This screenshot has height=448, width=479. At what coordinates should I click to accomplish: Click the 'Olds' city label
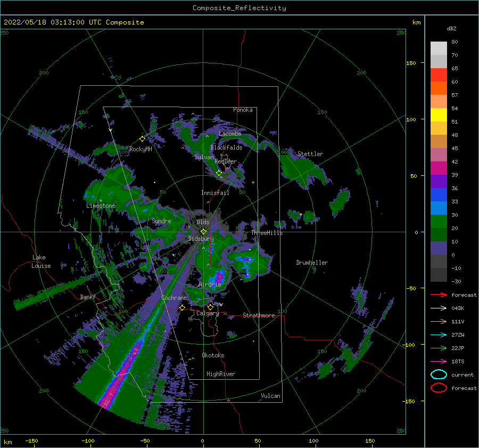[203, 222]
